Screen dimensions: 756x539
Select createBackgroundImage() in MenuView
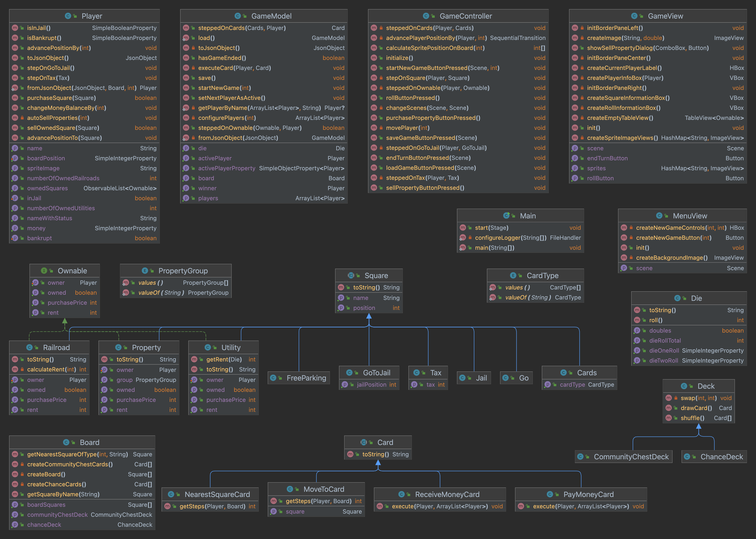(x=682, y=257)
